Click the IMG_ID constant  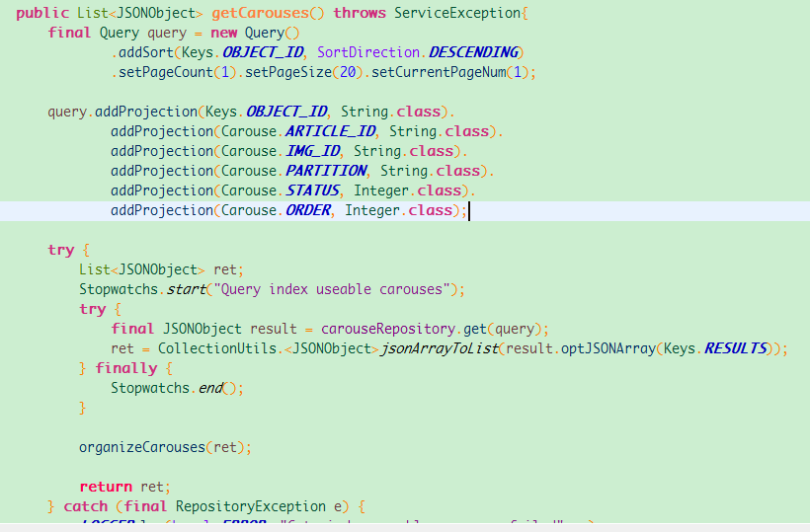point(313,151)
